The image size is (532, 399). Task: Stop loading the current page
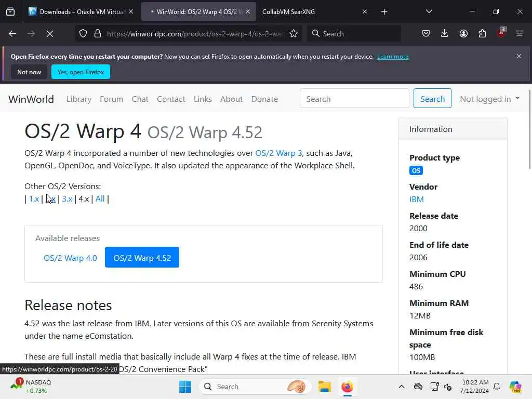tap(50, 34)
